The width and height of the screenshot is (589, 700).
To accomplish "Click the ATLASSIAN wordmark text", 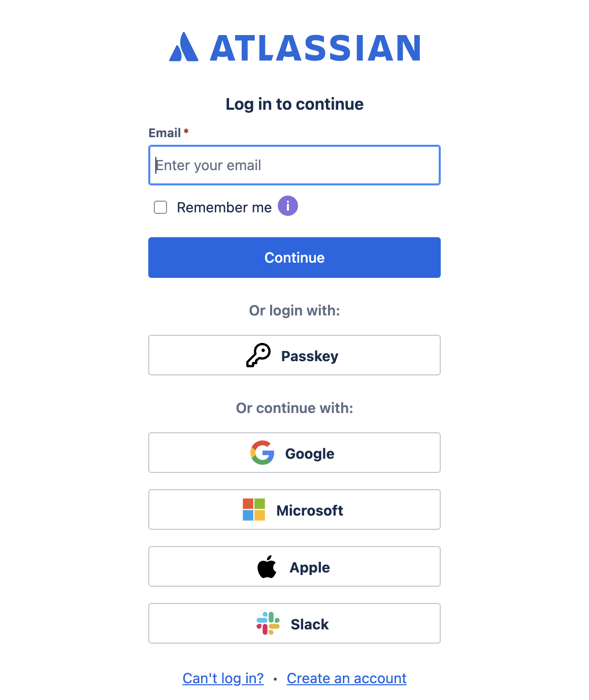I will [x=315, y=48].
